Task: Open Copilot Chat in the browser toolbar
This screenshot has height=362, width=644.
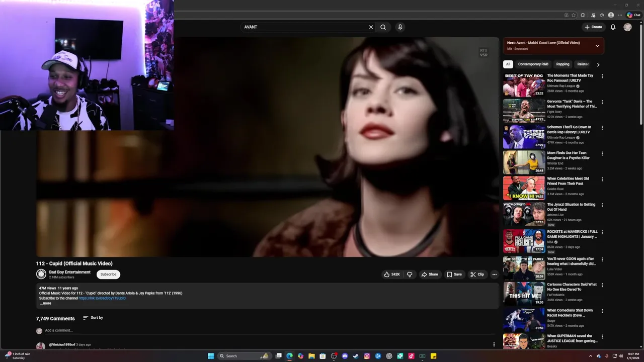Action: [633, 15]
